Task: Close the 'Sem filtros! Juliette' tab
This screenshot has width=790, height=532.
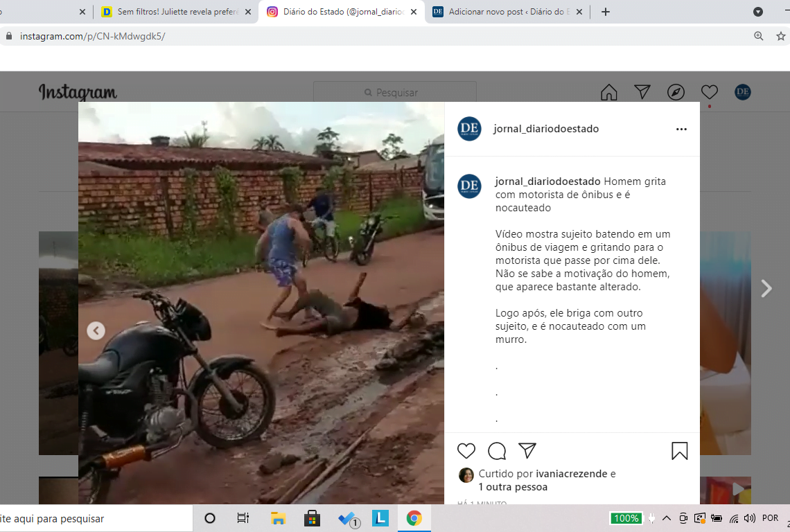Action: [248, 12]
